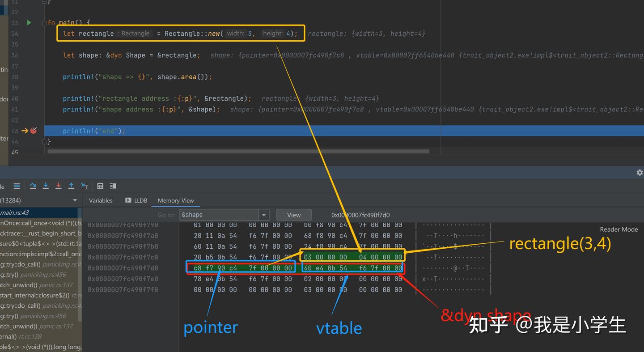Click the restore layout icon in debug toolbar
This screenshot has width=644, height=352.
pos(113,186)
